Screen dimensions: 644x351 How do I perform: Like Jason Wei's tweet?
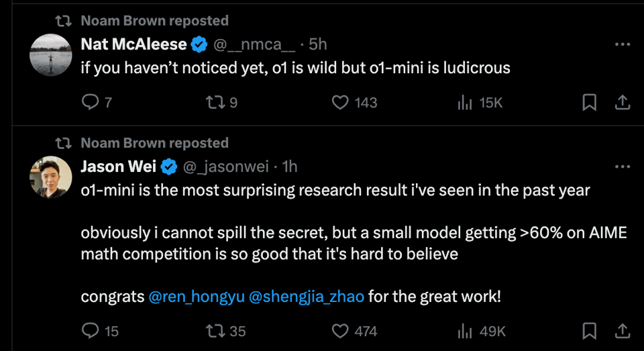[x=341, y=331]
